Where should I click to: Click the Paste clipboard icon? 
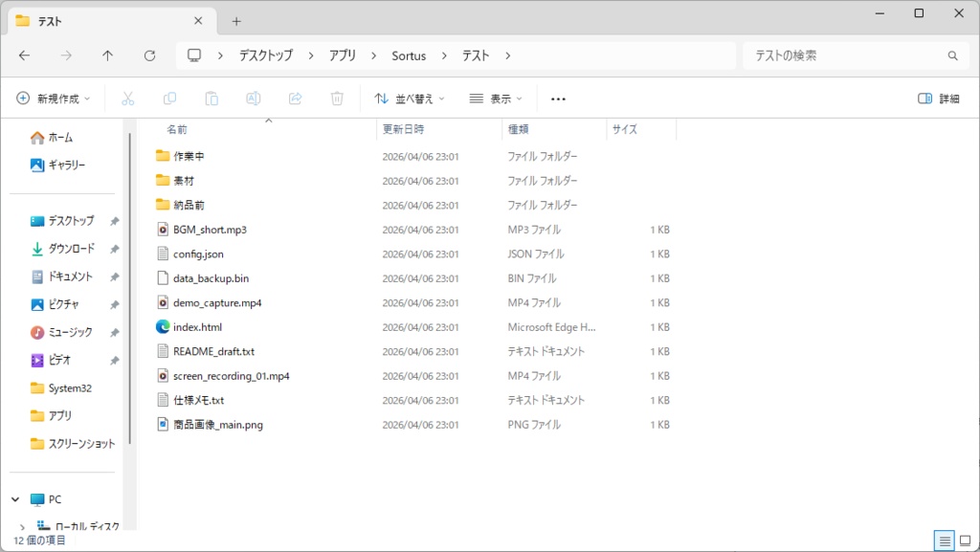click(212, 99)
